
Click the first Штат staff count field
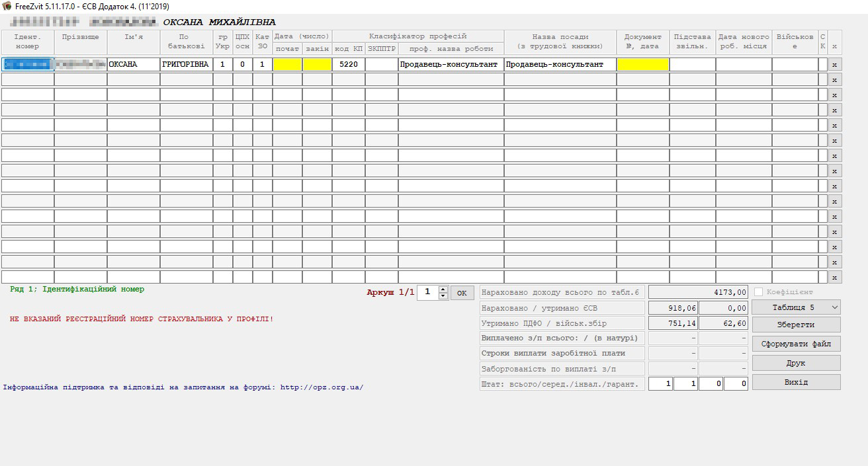[660, 384]
